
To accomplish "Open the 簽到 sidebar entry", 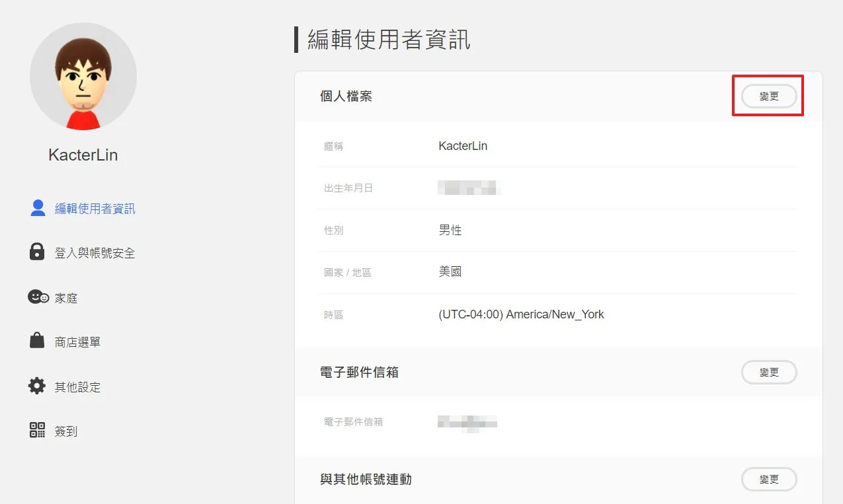I will [x=66, y=431].
